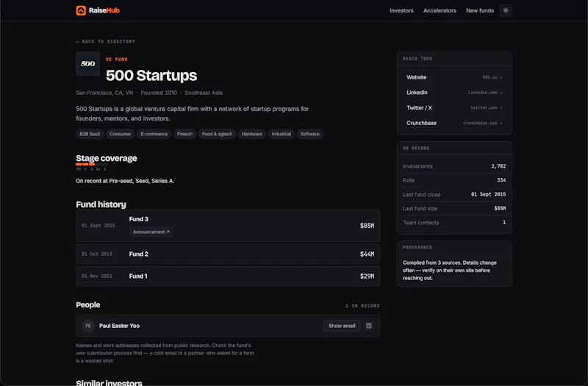Screen dimensions: 588x386
Task: Select the Consumer tag
Action: (121, 134)
